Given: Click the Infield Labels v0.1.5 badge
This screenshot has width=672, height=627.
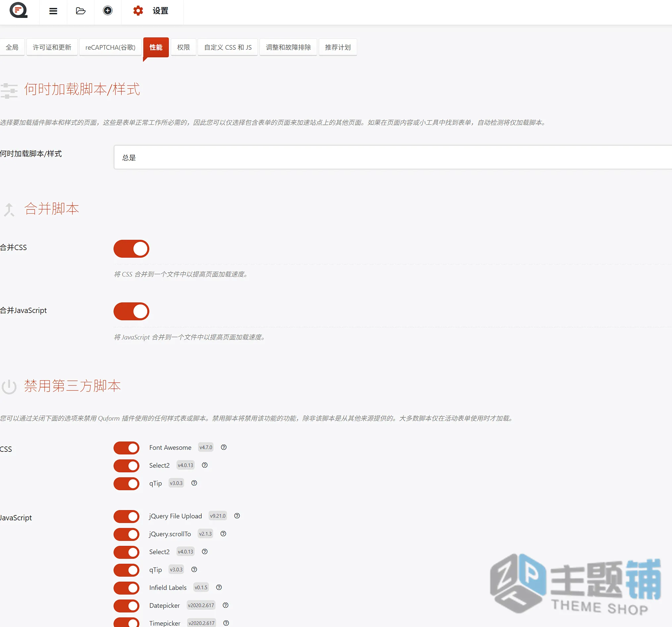Looking at the screenshot, I should point(201,588).
